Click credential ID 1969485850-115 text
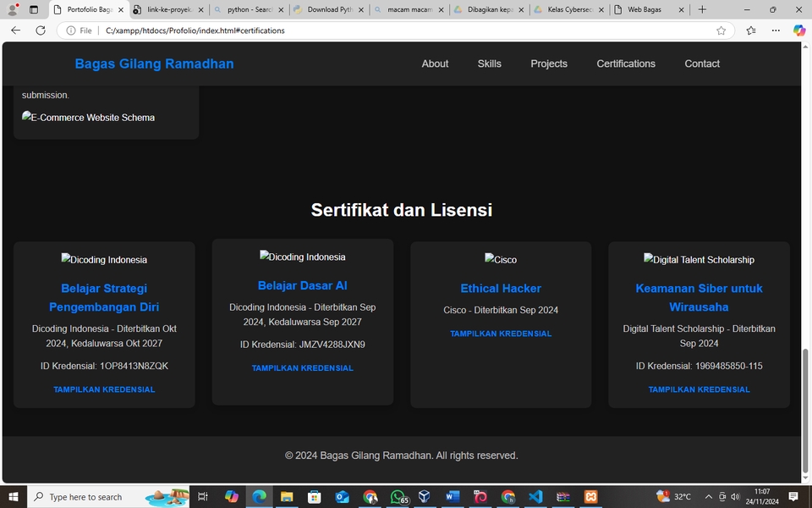The height and width of the screenshot is (508, 812). 700,366
